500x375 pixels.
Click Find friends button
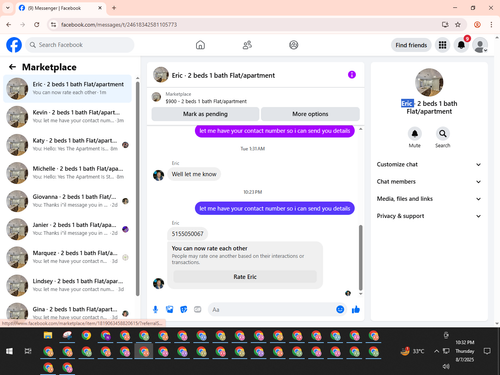pos(411,45)
